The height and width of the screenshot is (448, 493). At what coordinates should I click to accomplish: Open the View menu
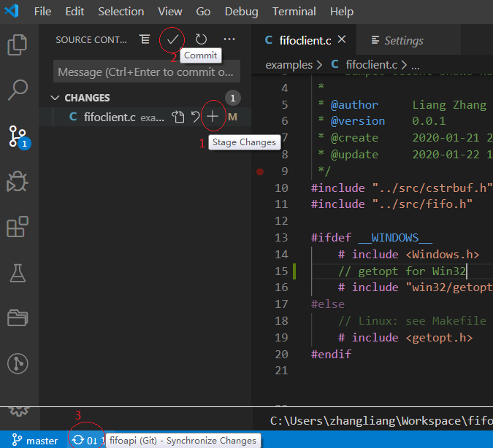click(x=169, y=12)
